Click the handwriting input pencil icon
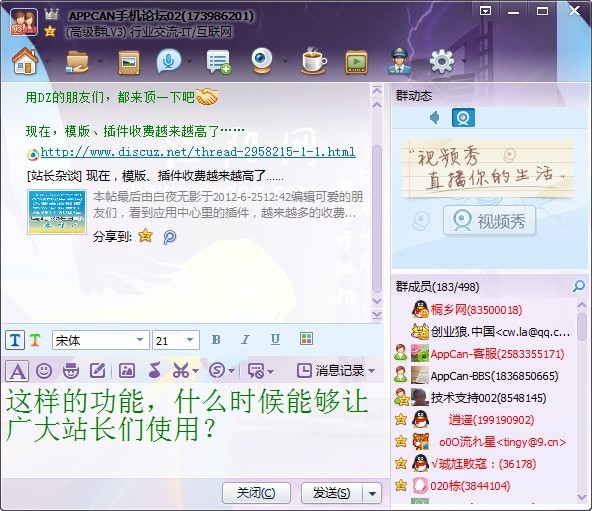 [x=98, y=371]
